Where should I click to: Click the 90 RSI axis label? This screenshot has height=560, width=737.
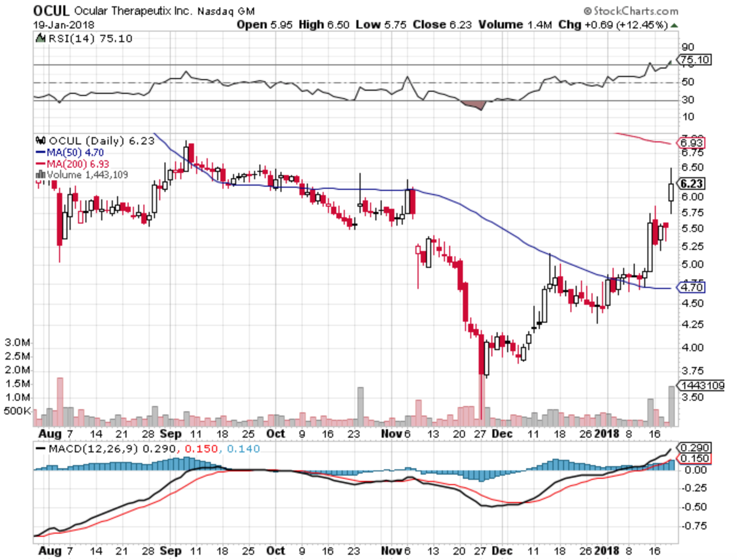click(688, 47)
